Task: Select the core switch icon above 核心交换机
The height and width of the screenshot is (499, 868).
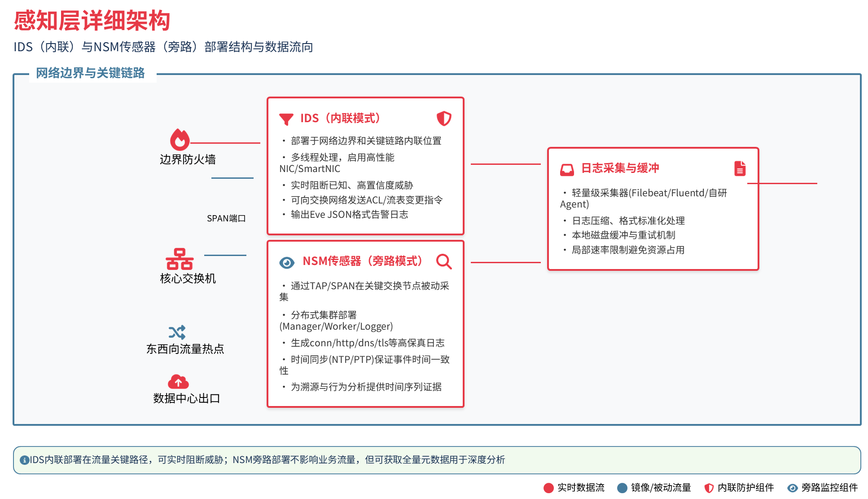Action: pyautogui.click(x=180, y=260)
